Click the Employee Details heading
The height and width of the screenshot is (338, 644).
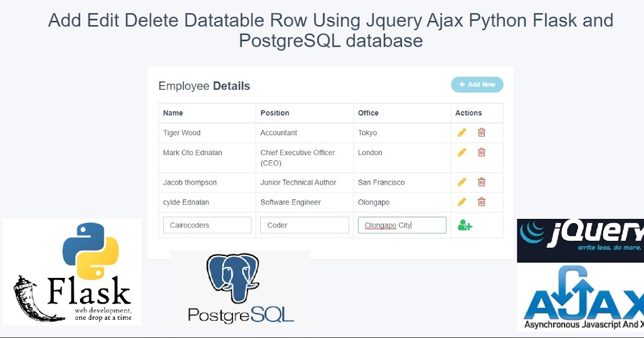[204, 86]
